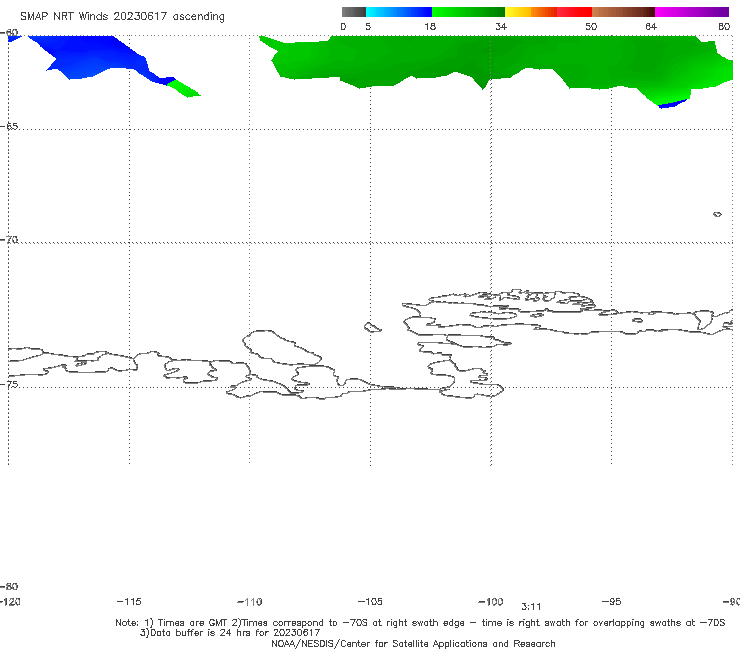Click the yellow-orange segment of the color bar
The image size is (740, 650).
(x=531, y=12)
